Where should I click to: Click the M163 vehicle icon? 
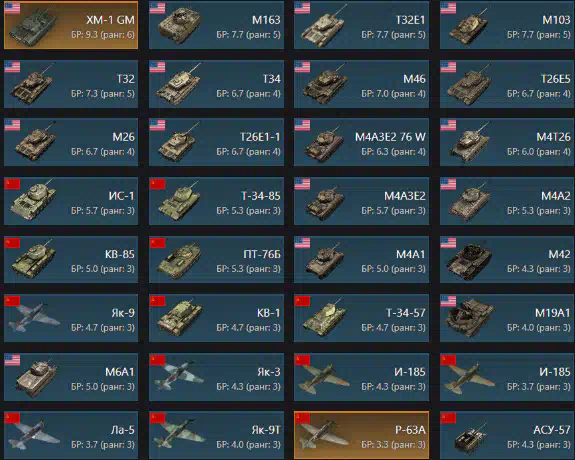tap(179, 26)
